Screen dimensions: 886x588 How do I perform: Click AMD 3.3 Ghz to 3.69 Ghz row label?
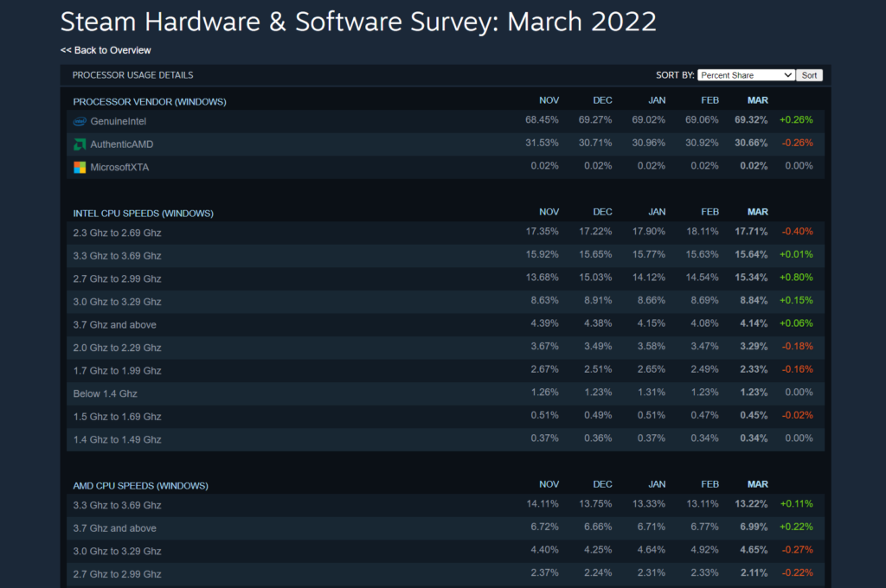[117, 506]
